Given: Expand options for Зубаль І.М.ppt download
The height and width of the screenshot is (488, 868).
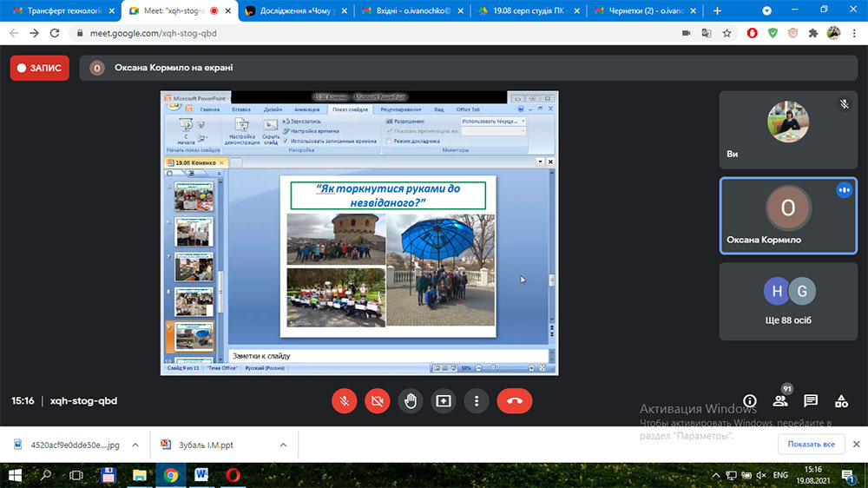Looking at the screenshot, I should pos(283,445).
